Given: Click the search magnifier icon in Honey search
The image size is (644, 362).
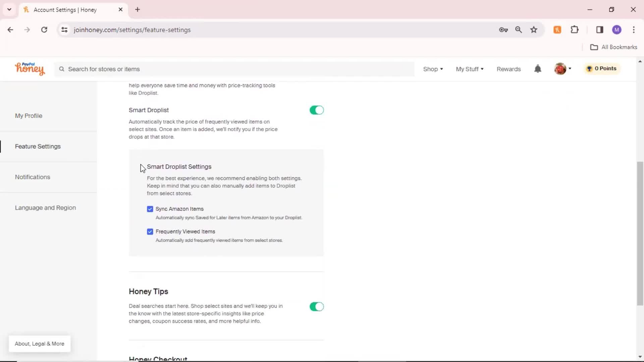Looking at the screenshot, I should (62, 69).
